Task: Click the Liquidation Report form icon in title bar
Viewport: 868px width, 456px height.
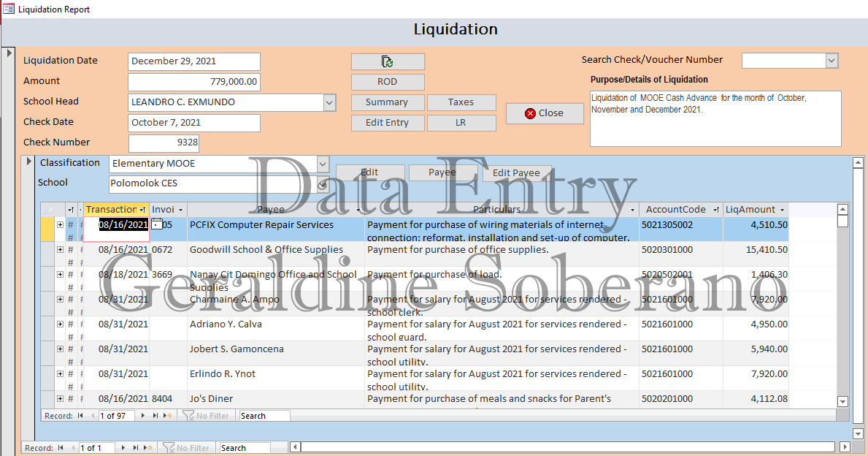Action: pyautogui.click(x=8, y=9)
